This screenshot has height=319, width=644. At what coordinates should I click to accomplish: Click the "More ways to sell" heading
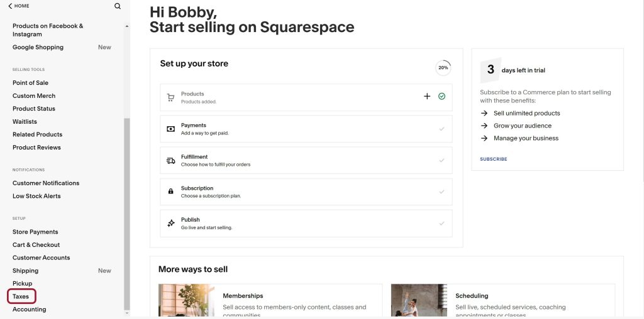click(192, 269)
